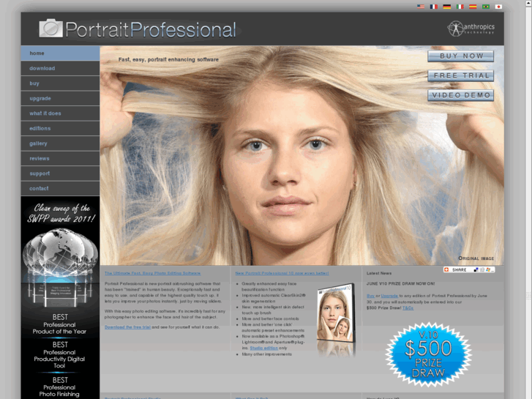Click the SHARE label in share bar
This screenshot has width=532, height=399.
coord(459,269)
